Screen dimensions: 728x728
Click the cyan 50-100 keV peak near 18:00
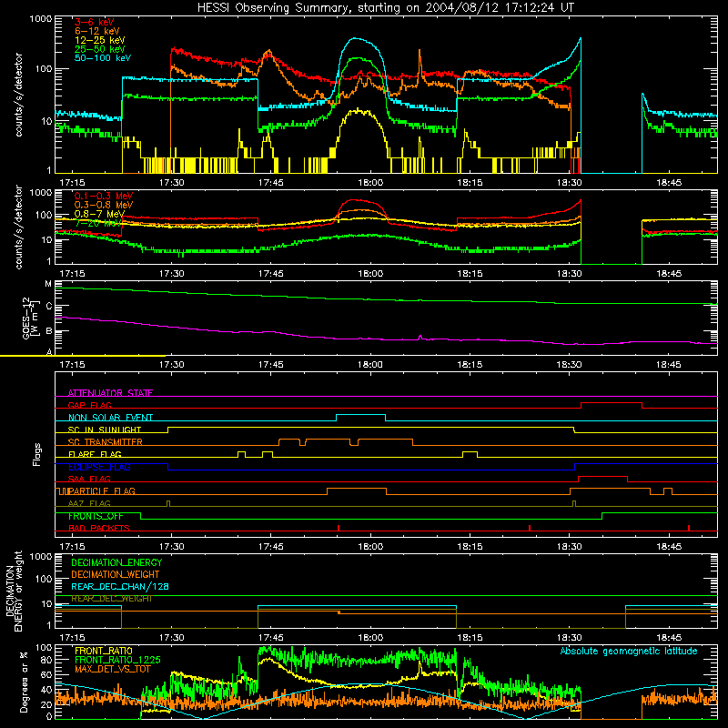coord(356,38)
